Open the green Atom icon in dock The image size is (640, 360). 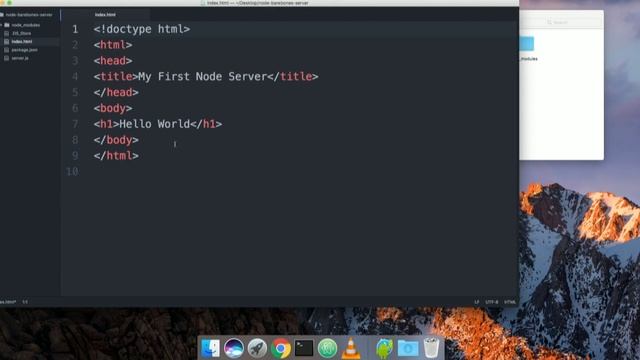coord(327,348)
